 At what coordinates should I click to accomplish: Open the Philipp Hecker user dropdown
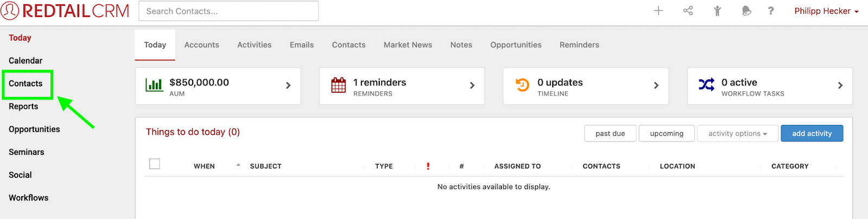coord(826,11)
